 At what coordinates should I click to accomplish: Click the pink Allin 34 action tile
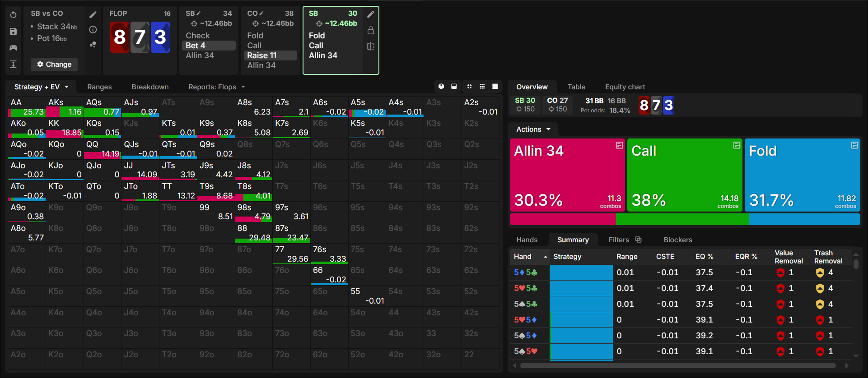(567, 175)
